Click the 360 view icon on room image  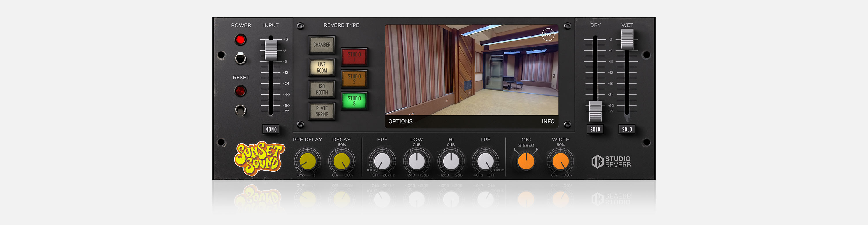click(547, 34)
